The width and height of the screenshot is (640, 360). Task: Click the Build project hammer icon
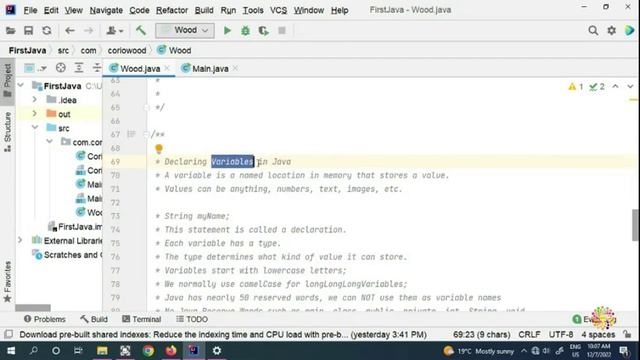tap(141, 31)
